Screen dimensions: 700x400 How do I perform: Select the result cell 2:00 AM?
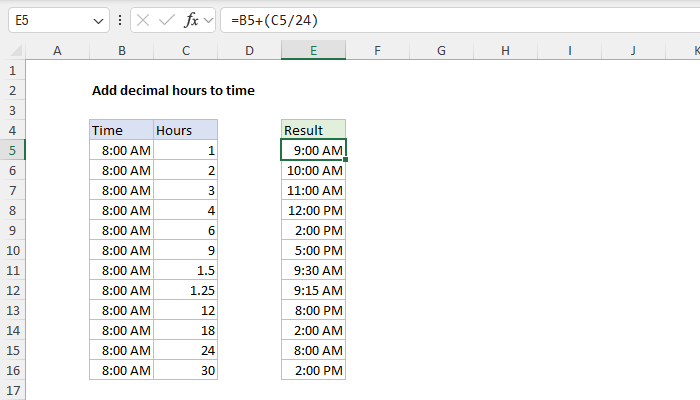[x=313, y=330]
